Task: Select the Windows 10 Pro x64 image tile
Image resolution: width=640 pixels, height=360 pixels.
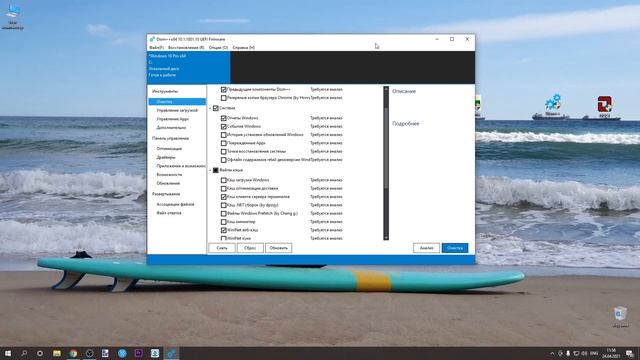Action: coord(189,67)
